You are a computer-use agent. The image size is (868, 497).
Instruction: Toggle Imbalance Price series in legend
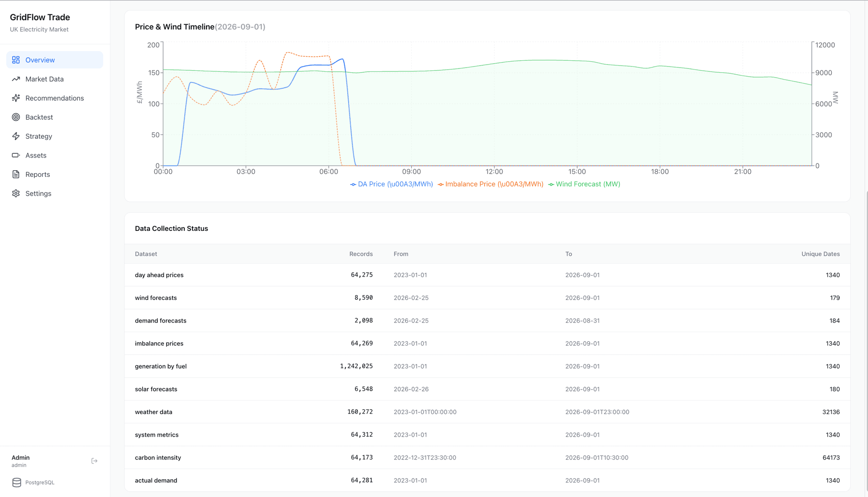click(x=490, y=184)
